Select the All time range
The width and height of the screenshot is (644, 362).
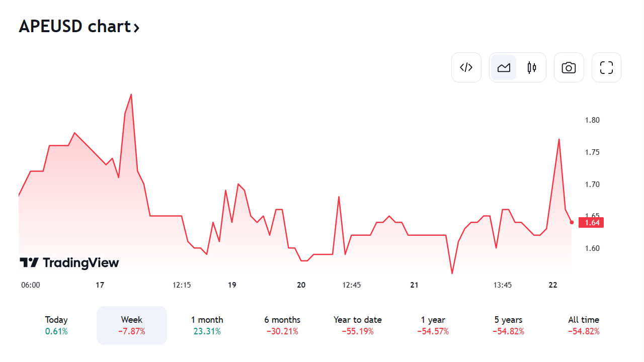point(584,325)
